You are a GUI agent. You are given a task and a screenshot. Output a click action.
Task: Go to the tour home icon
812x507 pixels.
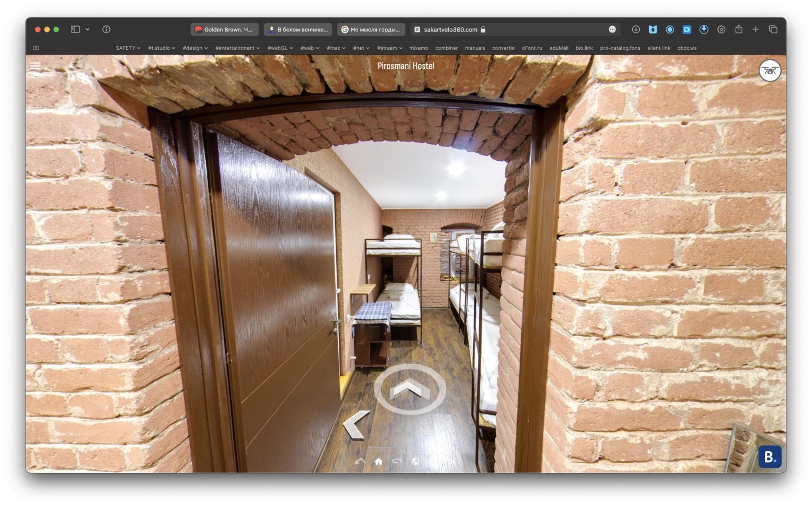tap(378, 462)
